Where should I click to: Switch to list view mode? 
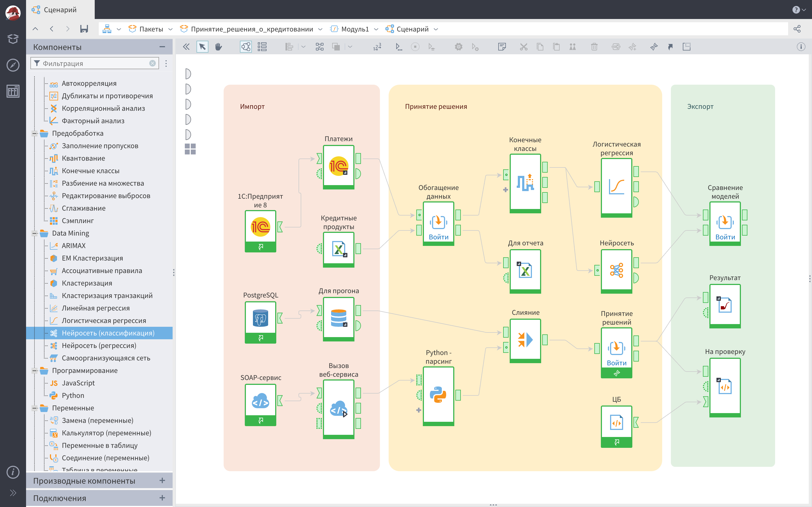262,47
